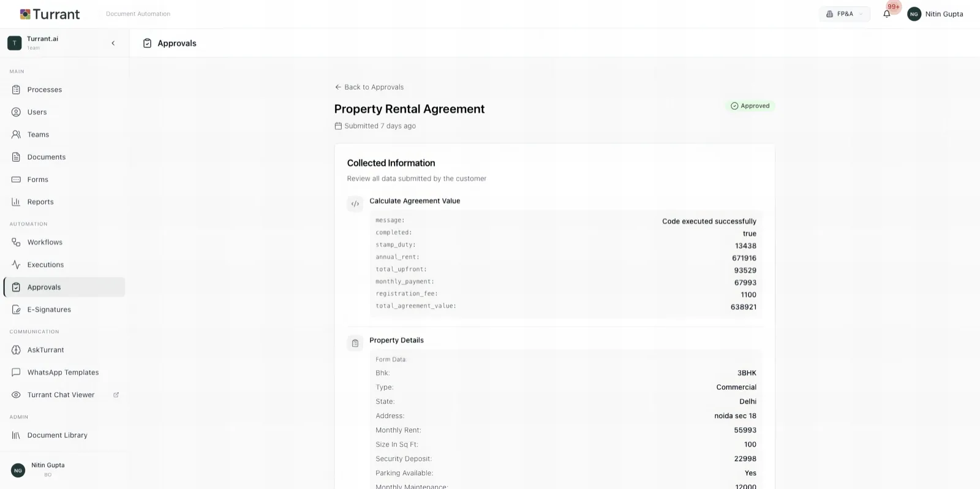Open Processes menu item
Image resolution: width=980 pixels, height=489 pixels.
tap(64, 89)
